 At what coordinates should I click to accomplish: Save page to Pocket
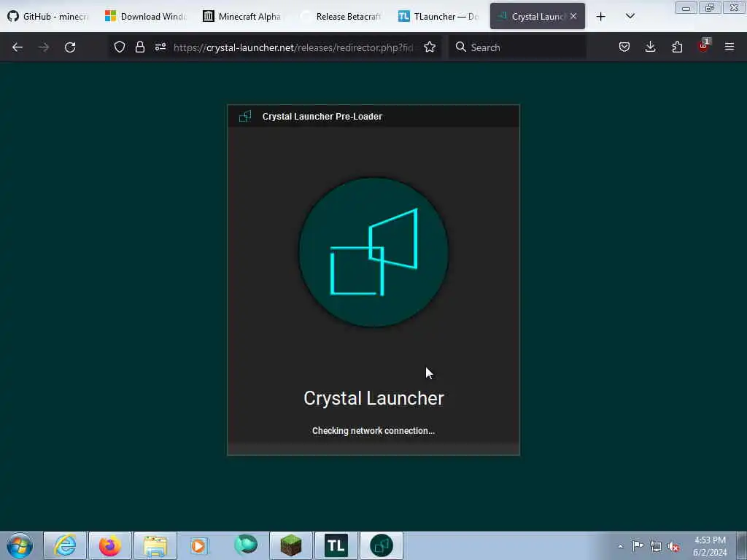point(624,47)
